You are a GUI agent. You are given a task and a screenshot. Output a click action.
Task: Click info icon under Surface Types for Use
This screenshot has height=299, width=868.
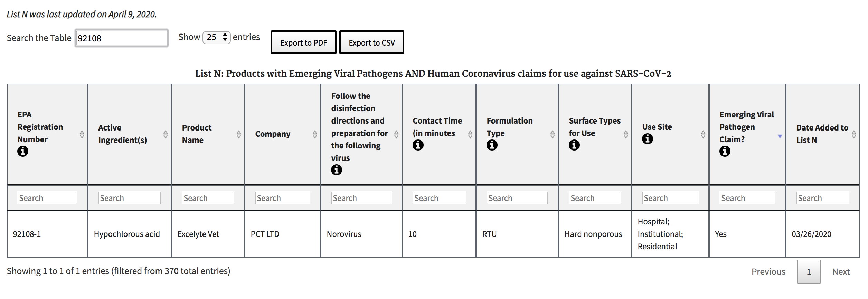click(x=574, y=145)
